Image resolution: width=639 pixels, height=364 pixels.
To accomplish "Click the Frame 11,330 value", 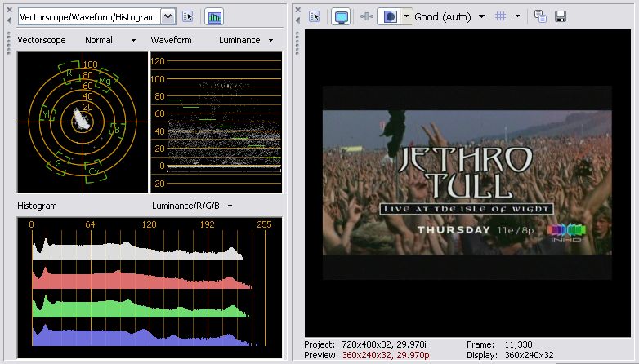I will (518, 345).
